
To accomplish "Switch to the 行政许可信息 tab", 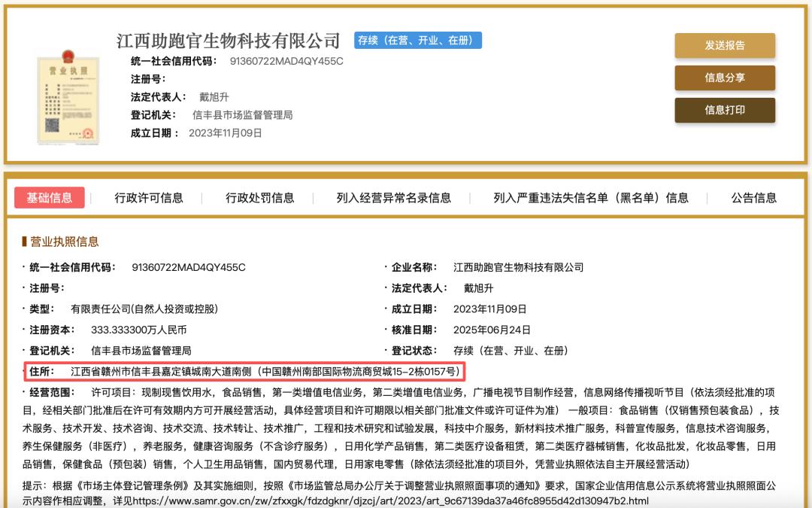I will coord(149,197).
